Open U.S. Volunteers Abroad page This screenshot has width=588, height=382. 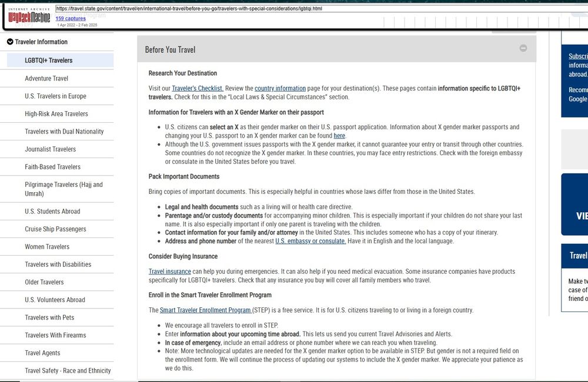pos(55,300)
